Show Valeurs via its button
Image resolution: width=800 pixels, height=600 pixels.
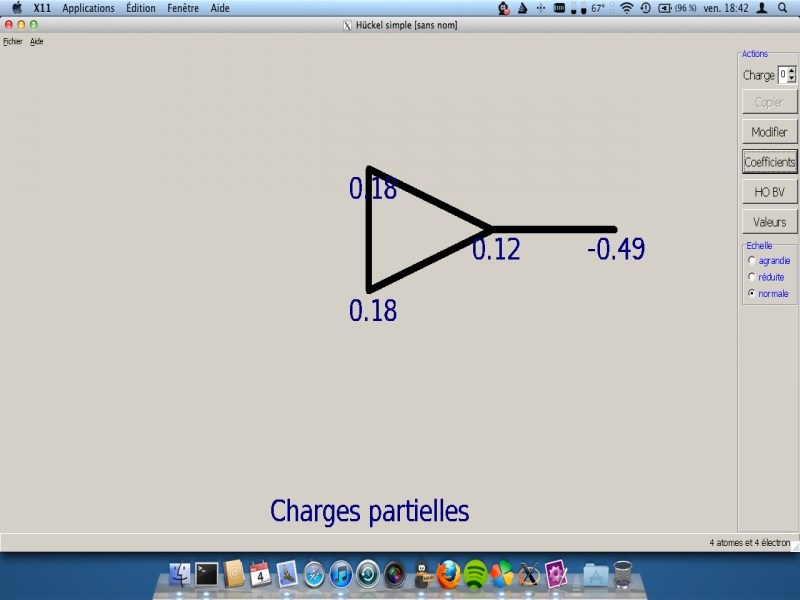pos(769,222)
